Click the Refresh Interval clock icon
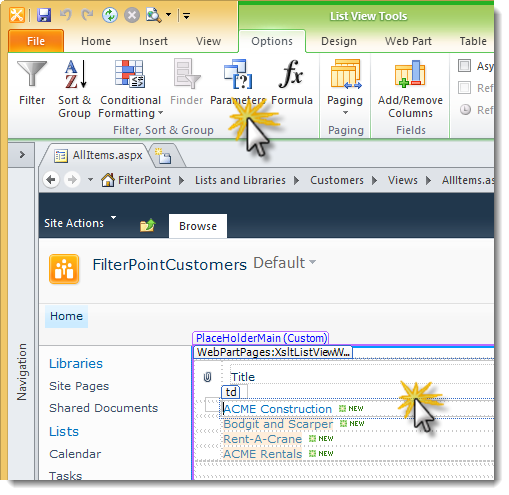This screenshot has width=509, height=495. 465,109
